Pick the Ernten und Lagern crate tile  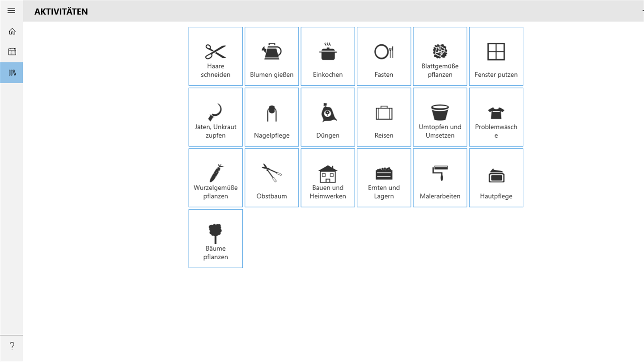[x=384, y=178]
